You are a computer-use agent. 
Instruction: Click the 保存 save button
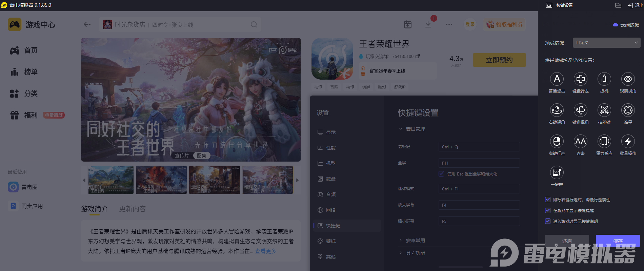click(x=618, y=241)
